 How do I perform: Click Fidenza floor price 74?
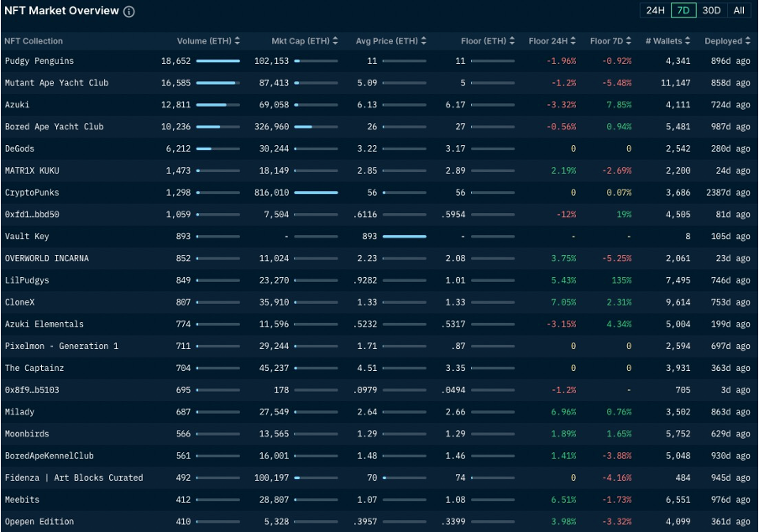460,477
